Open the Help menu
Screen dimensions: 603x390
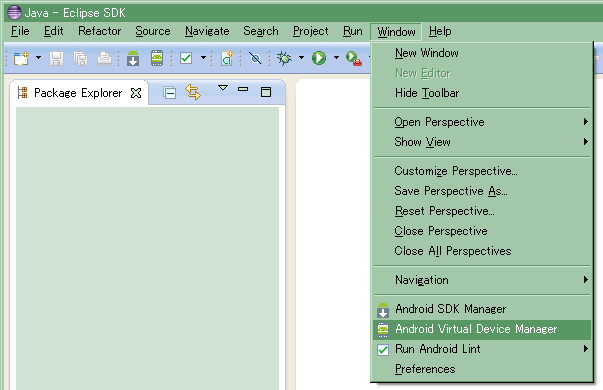coord(440,31)
